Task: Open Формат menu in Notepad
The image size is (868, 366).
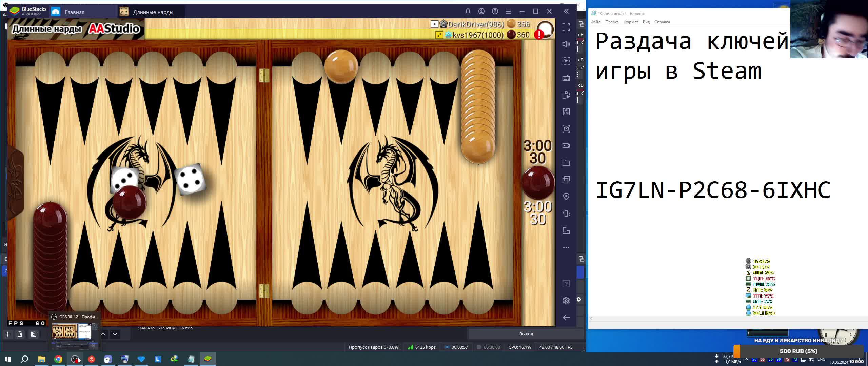Action: click(x=630, y=22)
